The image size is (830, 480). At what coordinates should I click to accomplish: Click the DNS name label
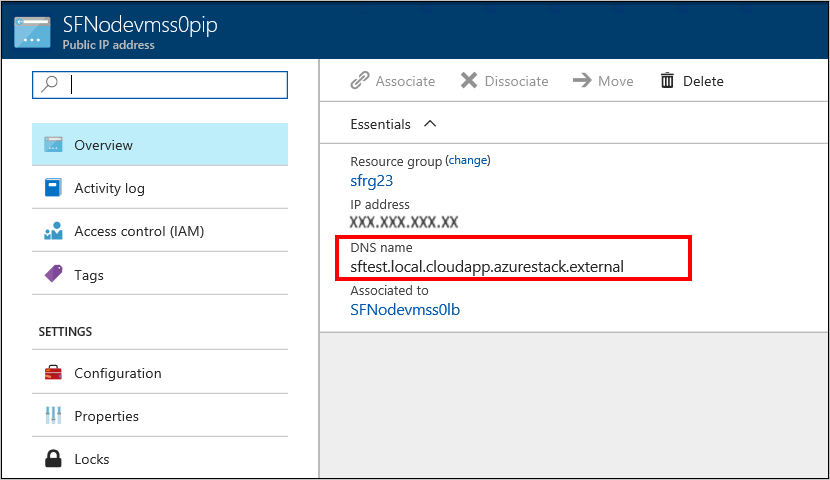tap(381, 247)
